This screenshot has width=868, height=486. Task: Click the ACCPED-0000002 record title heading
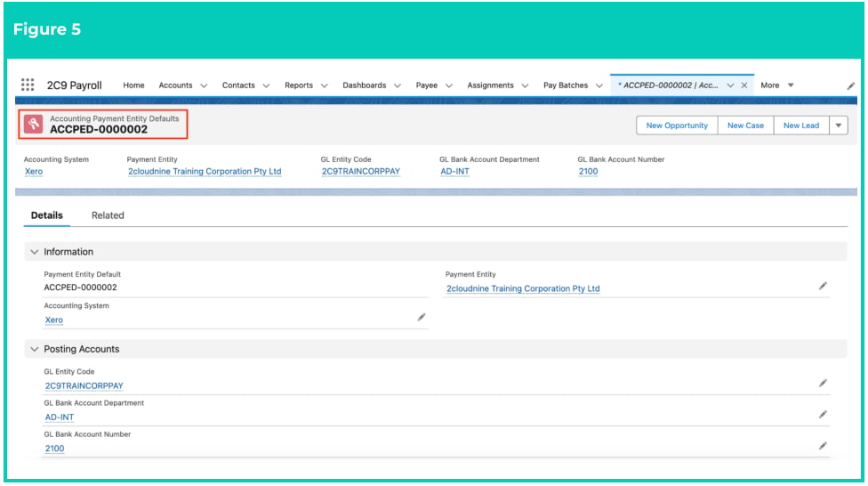tap(99, 130)
